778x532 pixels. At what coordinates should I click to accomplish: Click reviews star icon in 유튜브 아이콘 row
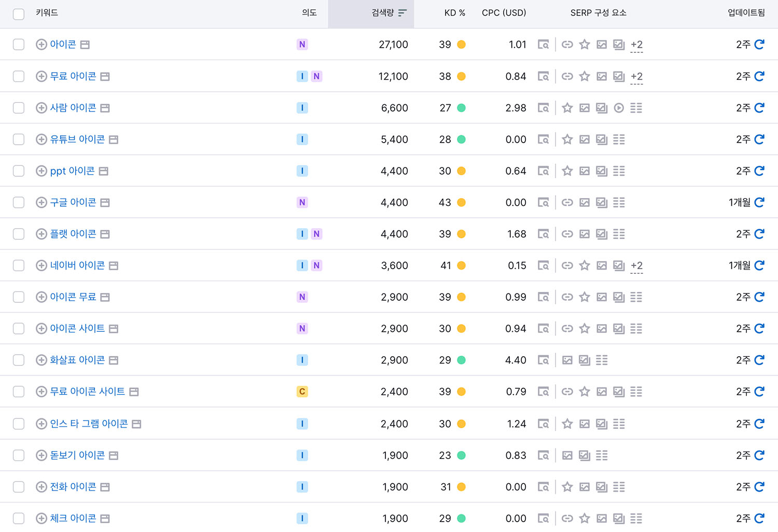coord(567,139)
